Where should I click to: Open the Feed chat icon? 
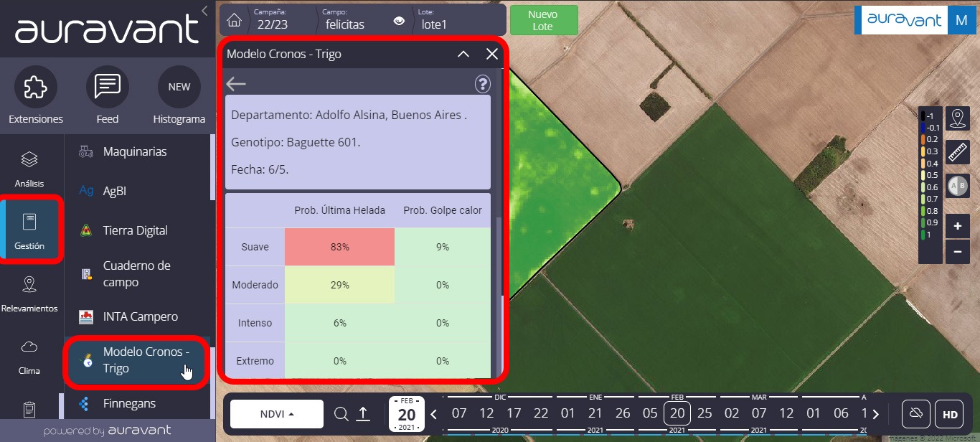[x=108, y=87]
